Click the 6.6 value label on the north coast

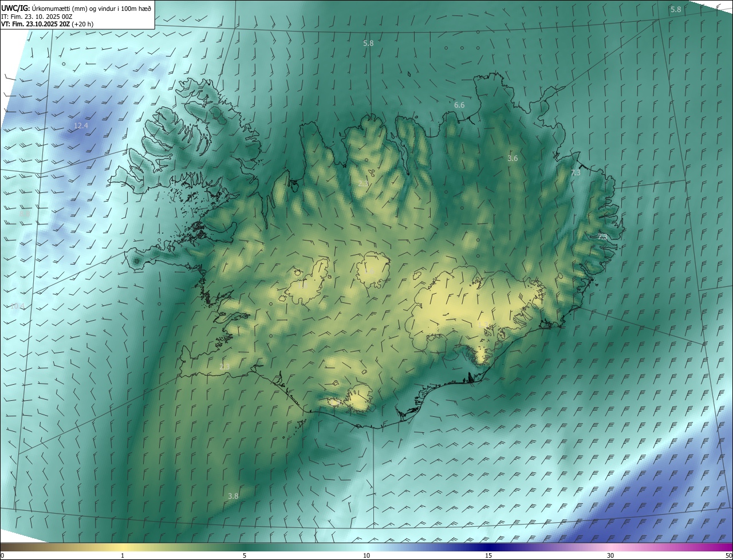pyautogui.click(x=459, y=105)
